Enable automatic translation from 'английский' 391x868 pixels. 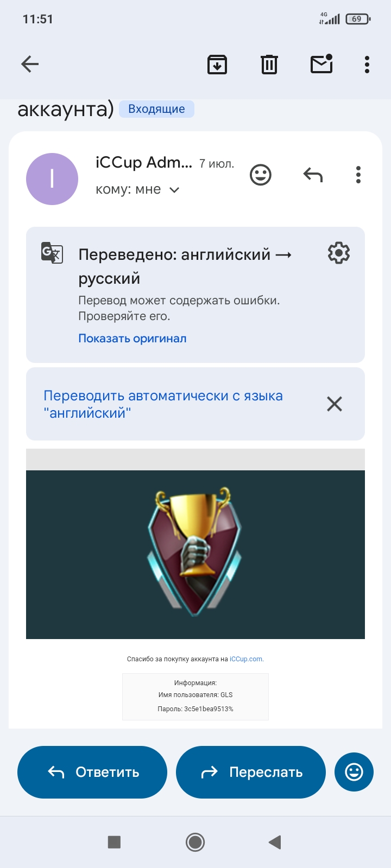coord(163,404)
